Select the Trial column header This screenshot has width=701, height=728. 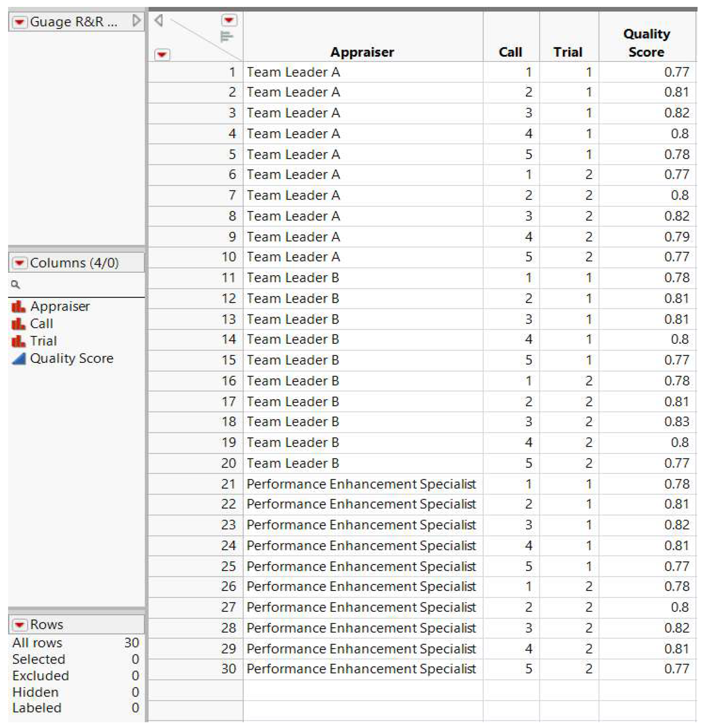click(x=568, y=52)
